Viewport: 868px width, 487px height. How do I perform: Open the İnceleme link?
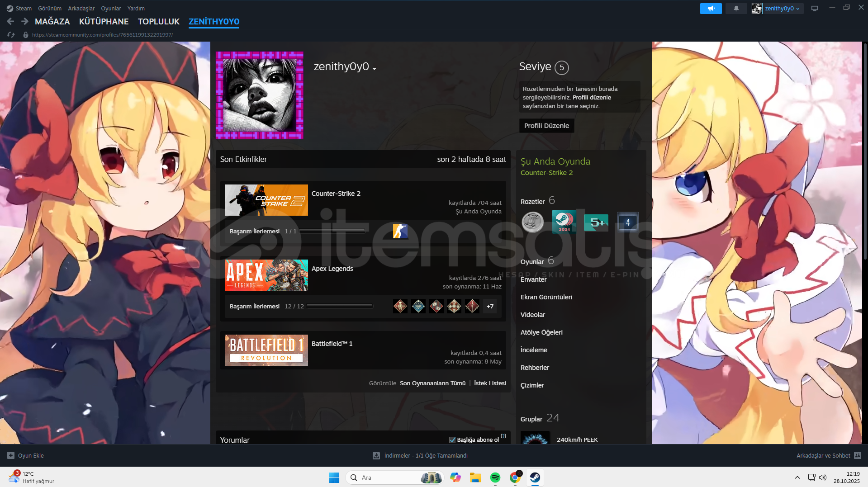coord(534,350)
